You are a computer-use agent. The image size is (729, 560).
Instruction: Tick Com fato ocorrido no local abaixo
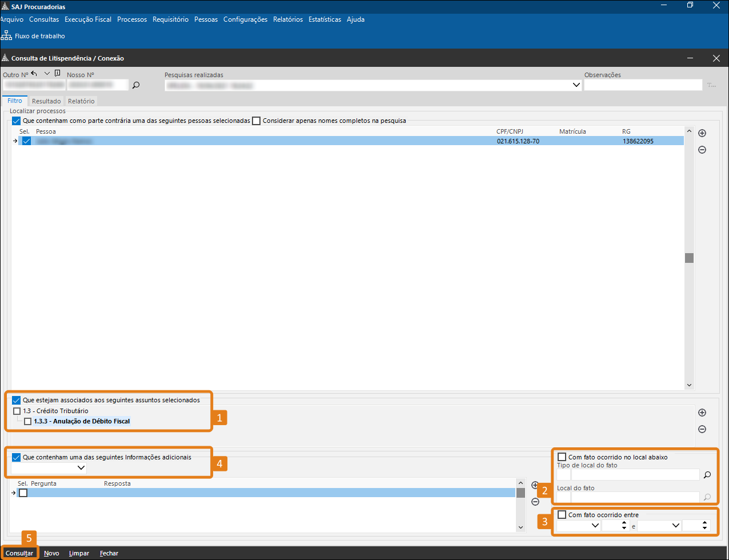[x=562, y=457]
